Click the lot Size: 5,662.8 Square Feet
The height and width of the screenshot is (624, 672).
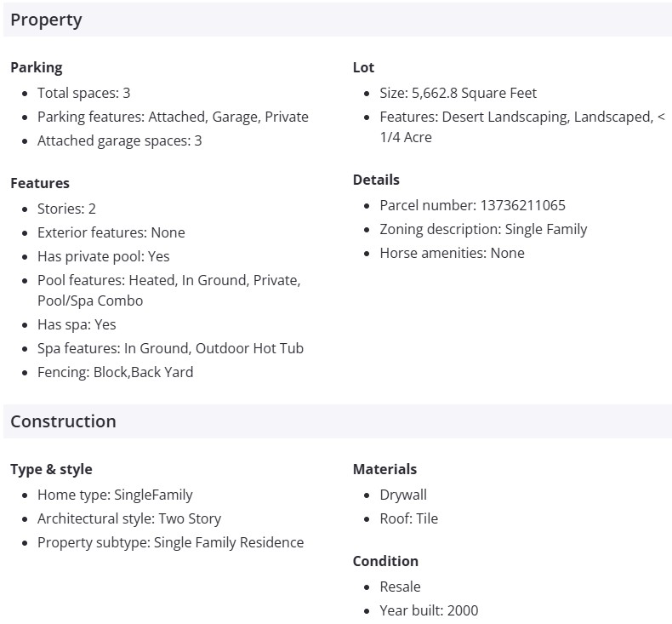tap(458, 93)
